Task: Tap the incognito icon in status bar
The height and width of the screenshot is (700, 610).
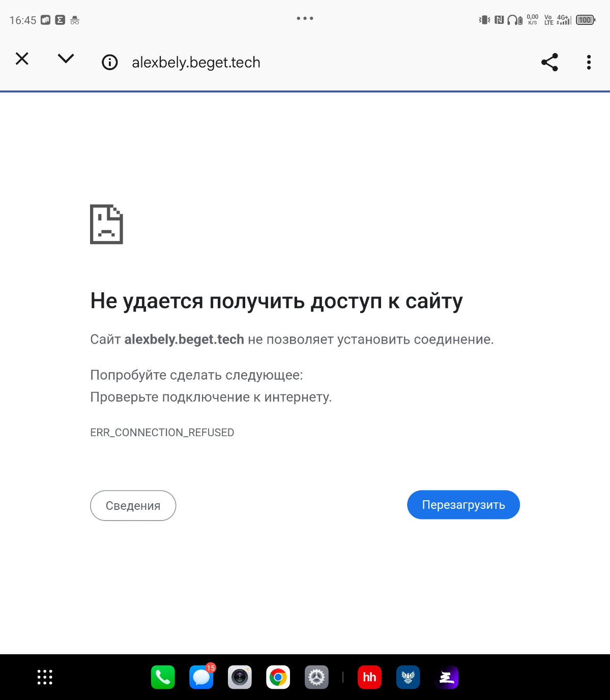Action: tap(75, 20)
